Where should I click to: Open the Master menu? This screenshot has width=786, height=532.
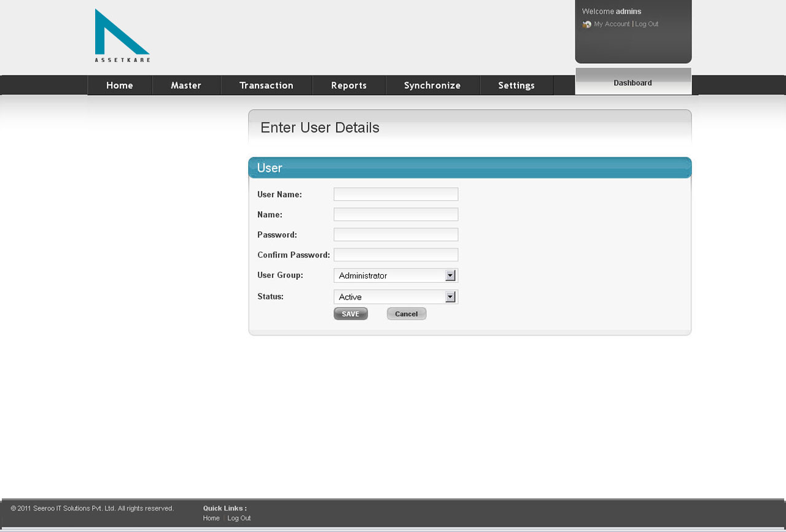point(186,85)
